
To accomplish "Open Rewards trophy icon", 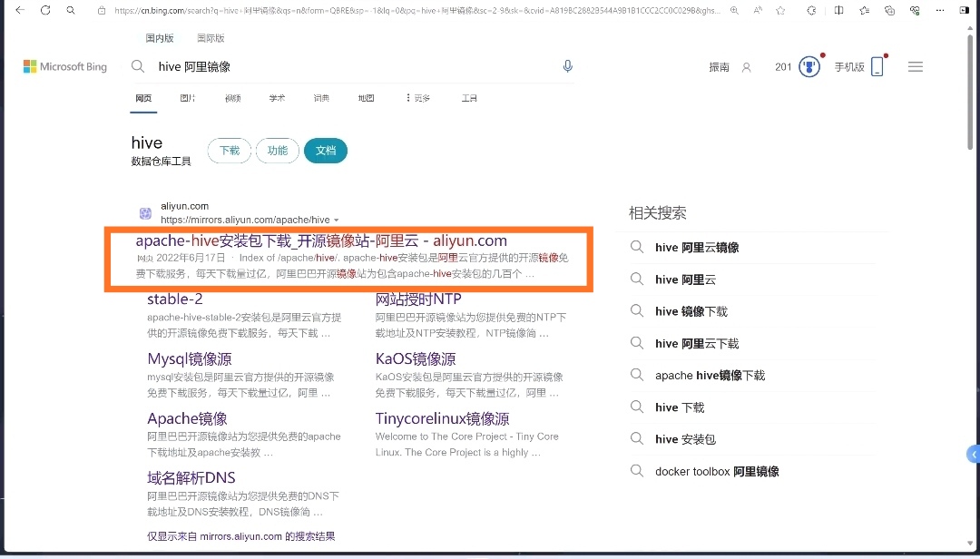I will 809,66.
